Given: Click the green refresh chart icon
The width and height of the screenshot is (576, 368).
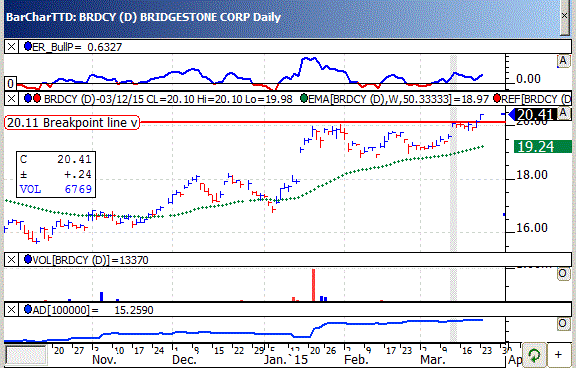Looking at the screenshot, I should [x=534, y=355].
